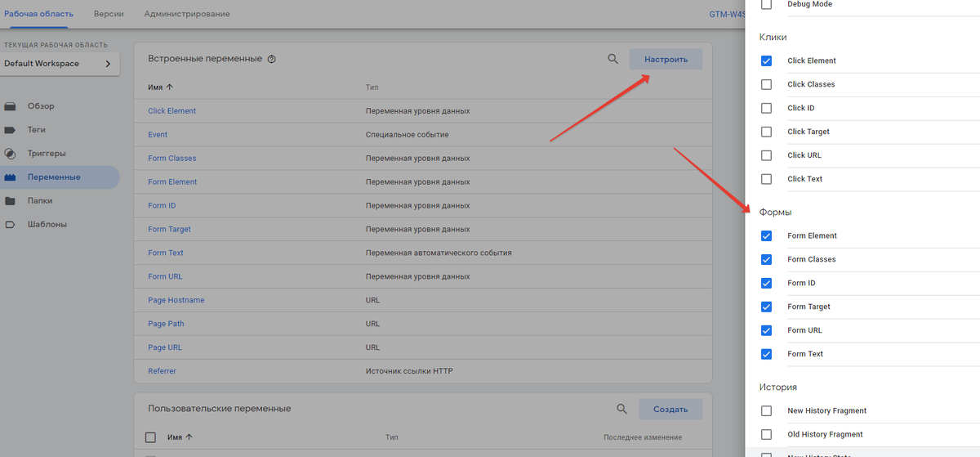Click the Переменные brick icon in sidebar
Screen dimensions: 980x457
point(10,177)
